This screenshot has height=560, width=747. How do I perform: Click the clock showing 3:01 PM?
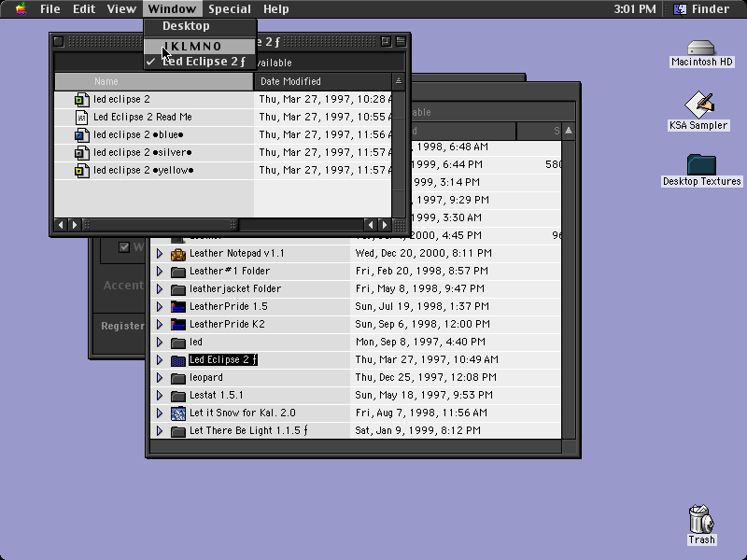(635, 8)
